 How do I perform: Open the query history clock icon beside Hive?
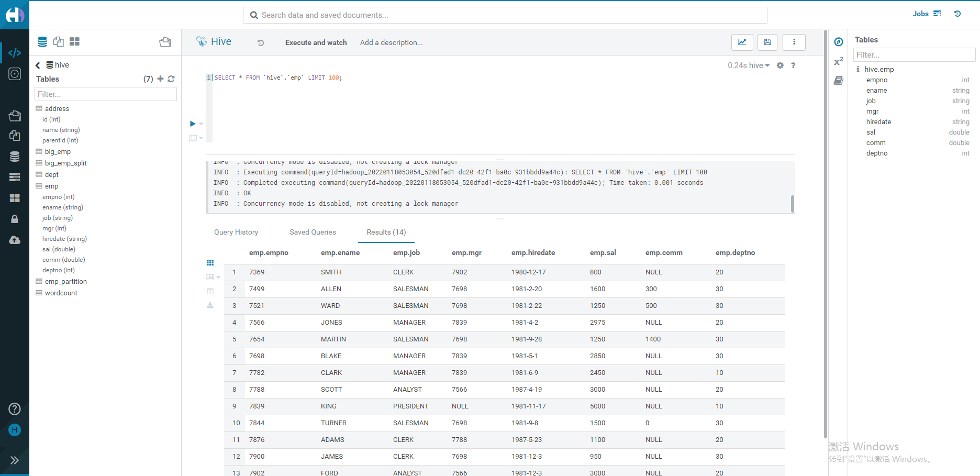tap(261, 43)
